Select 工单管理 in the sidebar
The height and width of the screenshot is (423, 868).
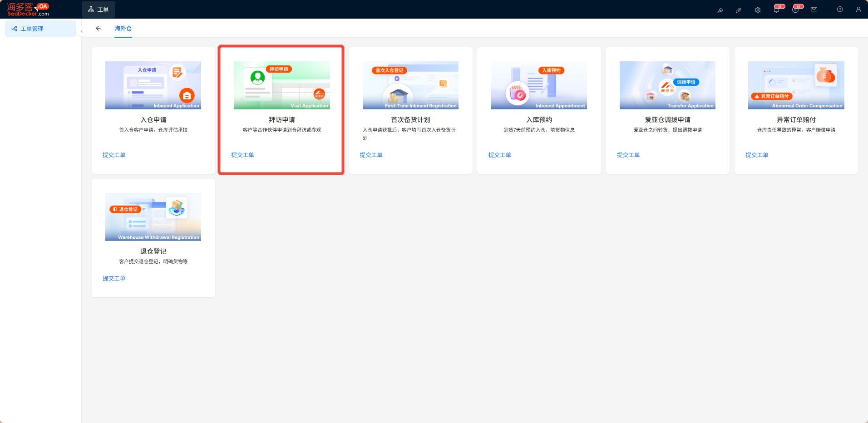click(x=40, y=29)
